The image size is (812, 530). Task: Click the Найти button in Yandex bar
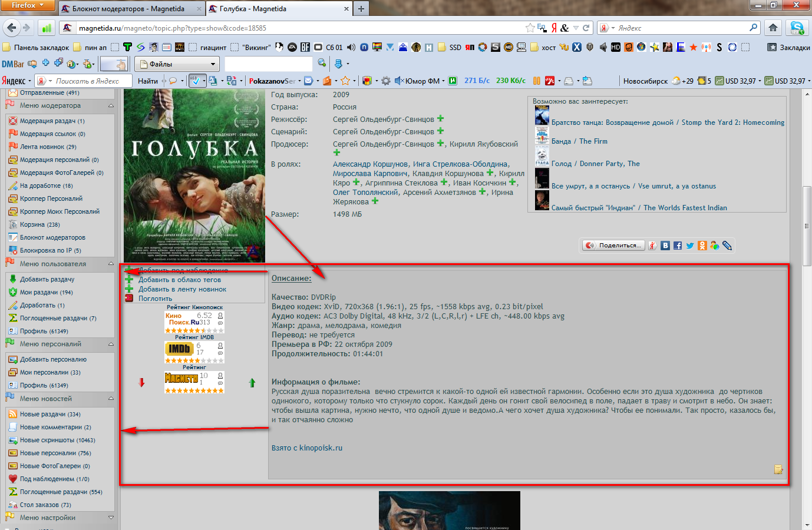click(148, 81)
